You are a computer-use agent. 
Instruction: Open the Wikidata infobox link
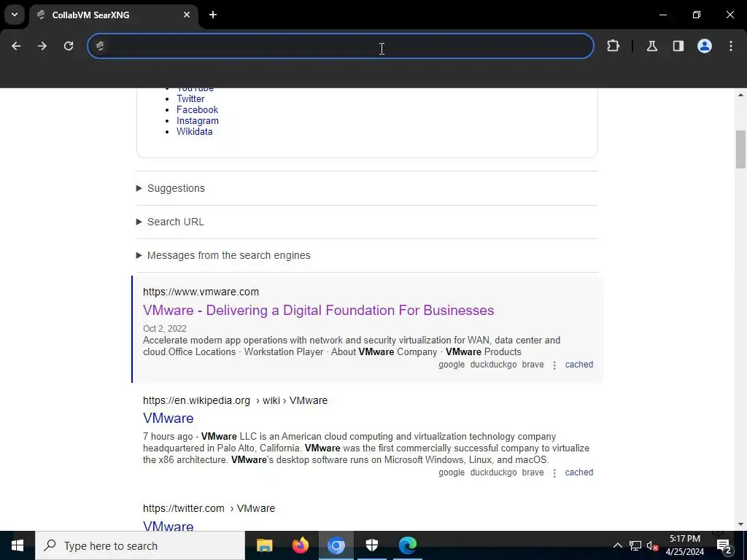pyautogui.click(x=194, y=131)
